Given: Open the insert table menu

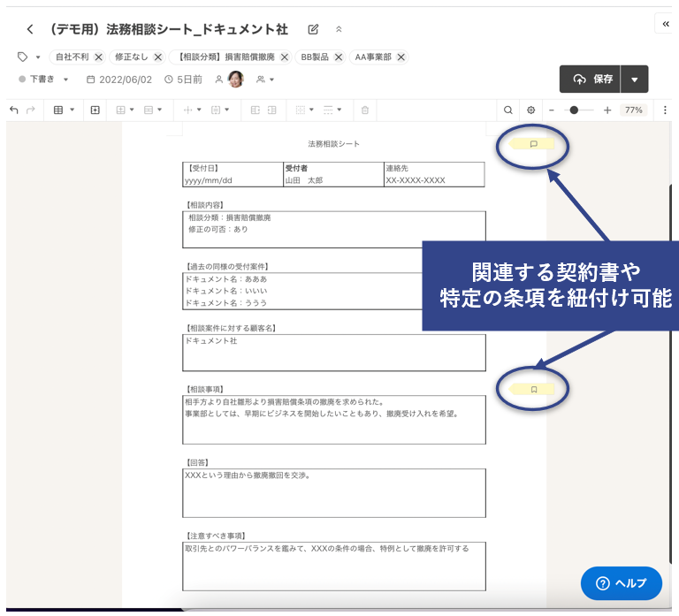Looking at the screenshot, I should [x=64, y=110].
